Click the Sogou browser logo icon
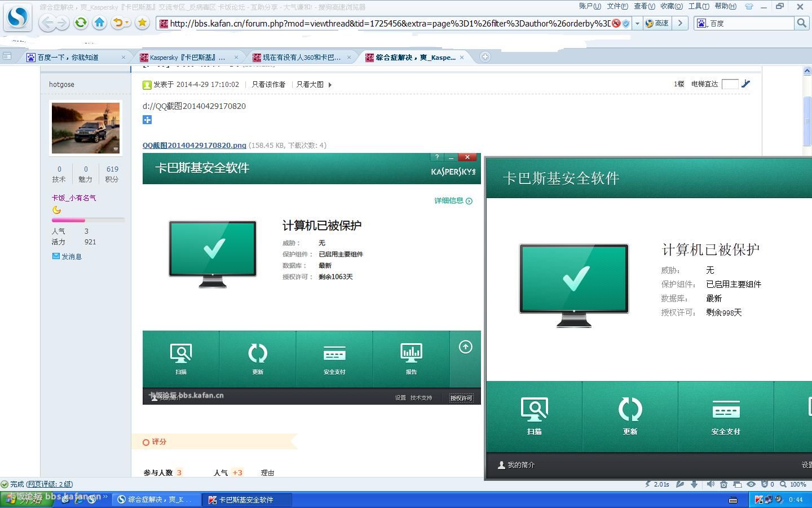 pos(17,16)
